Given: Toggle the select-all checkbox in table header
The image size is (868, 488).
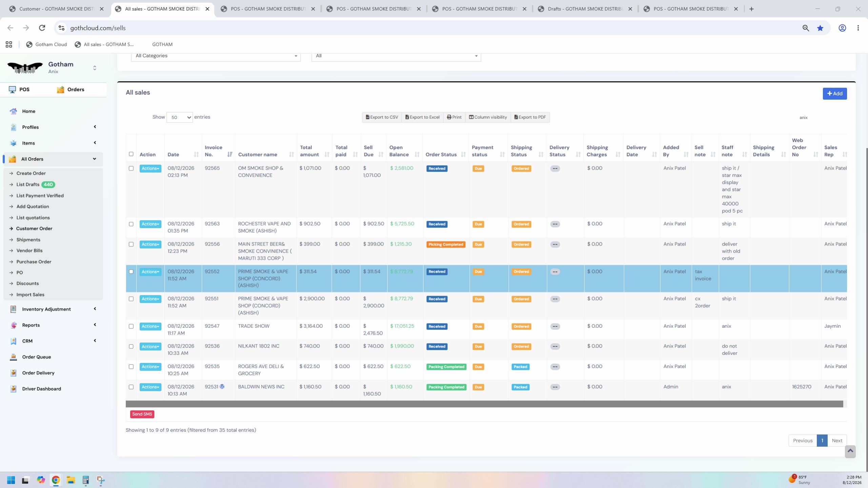Looking at the screenshot, I should (131, 154).
